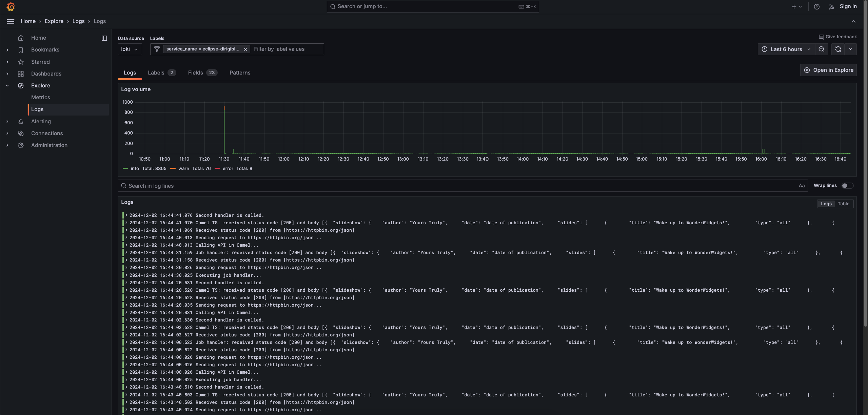Remove the service_name label filter
This screenshot has width=868, height=415.
245,49
